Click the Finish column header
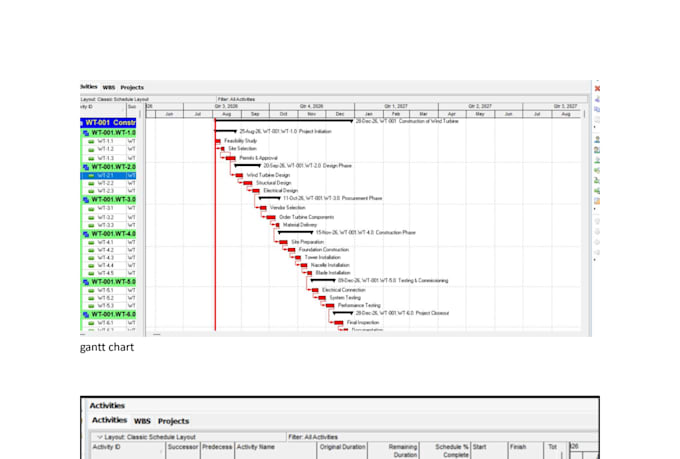 click(526, 451)
